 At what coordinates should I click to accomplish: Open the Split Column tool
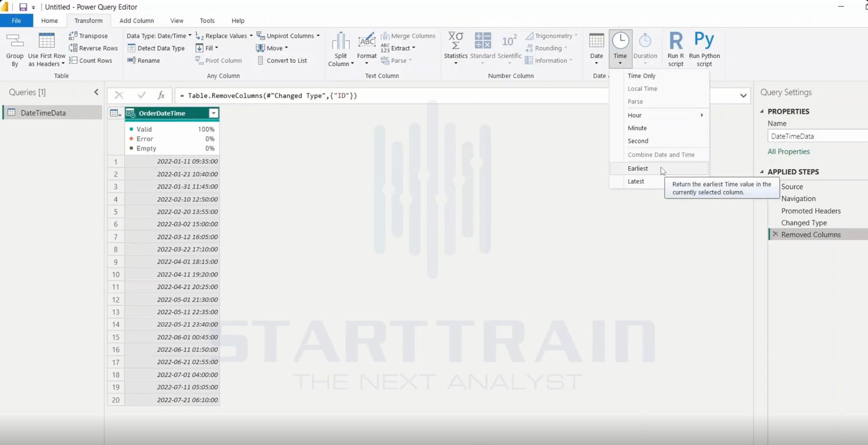tap(341, 49)
